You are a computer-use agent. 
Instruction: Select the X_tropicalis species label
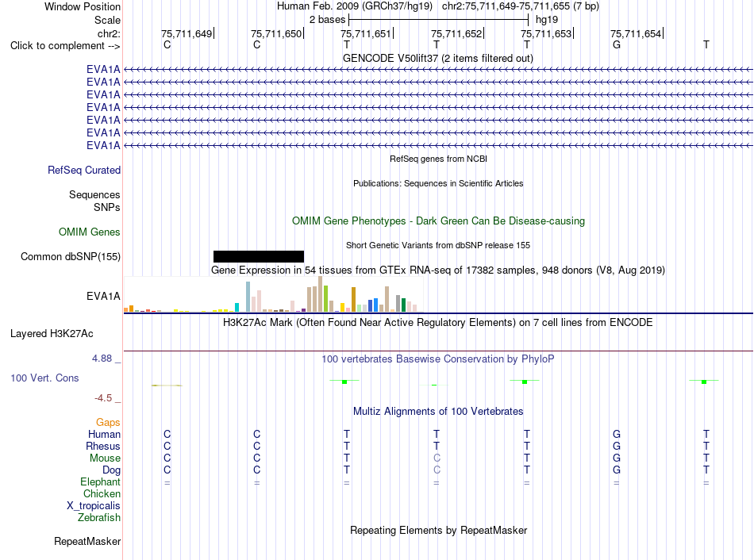[94, 506]
